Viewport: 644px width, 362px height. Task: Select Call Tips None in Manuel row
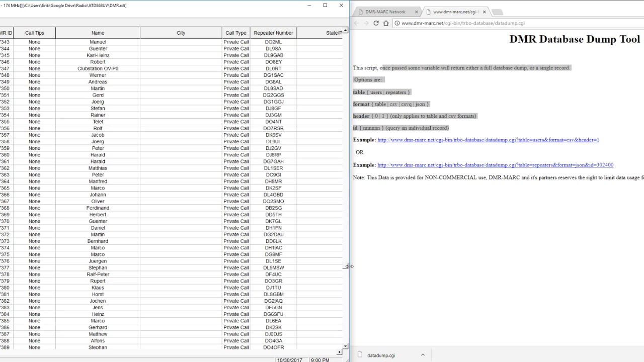coord(35,42)
